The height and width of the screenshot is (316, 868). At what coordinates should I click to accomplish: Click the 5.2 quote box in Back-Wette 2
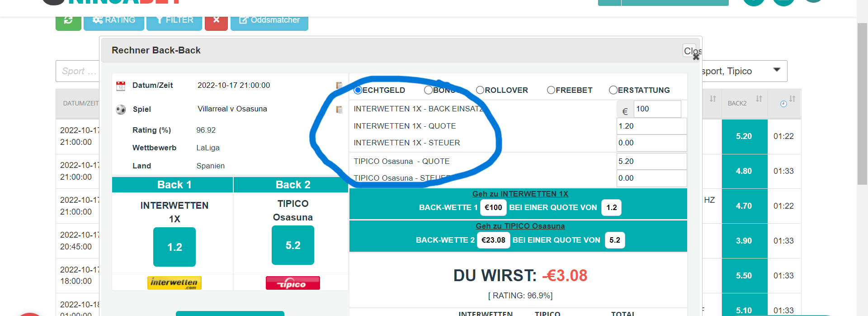[x=615, y=240]
